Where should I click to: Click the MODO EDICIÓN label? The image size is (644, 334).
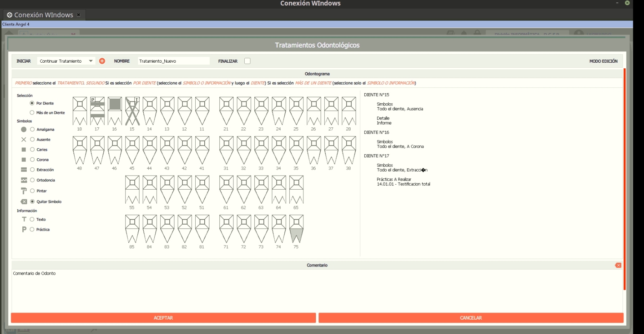tap(603, 61)
